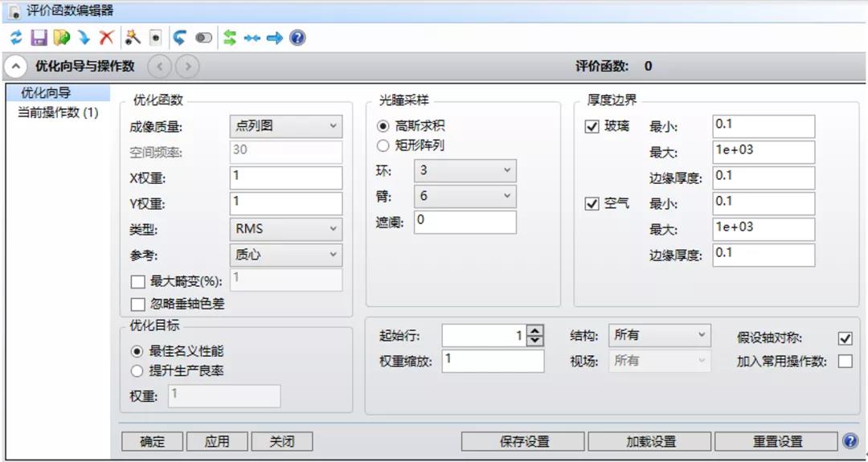Click the blue curved down-arrow insert icon
The image size is (868, 462).
[x=84, y=38]
